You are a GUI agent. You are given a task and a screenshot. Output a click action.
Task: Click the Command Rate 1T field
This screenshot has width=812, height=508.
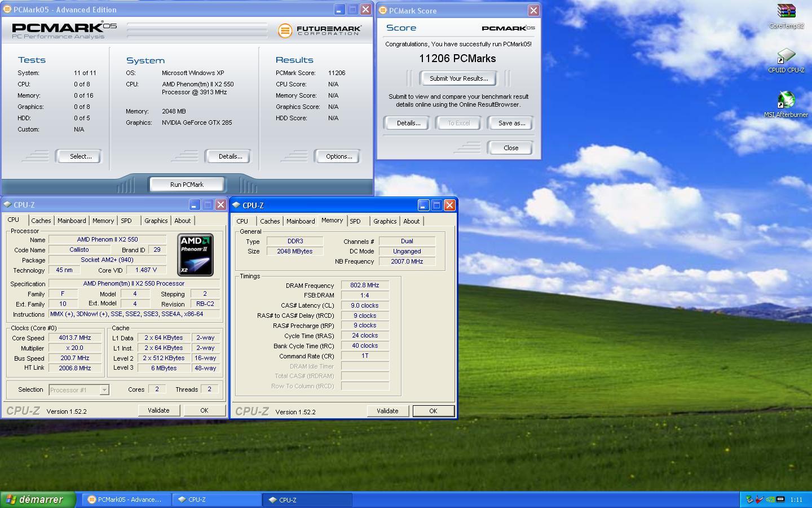(x=365, y=356)
